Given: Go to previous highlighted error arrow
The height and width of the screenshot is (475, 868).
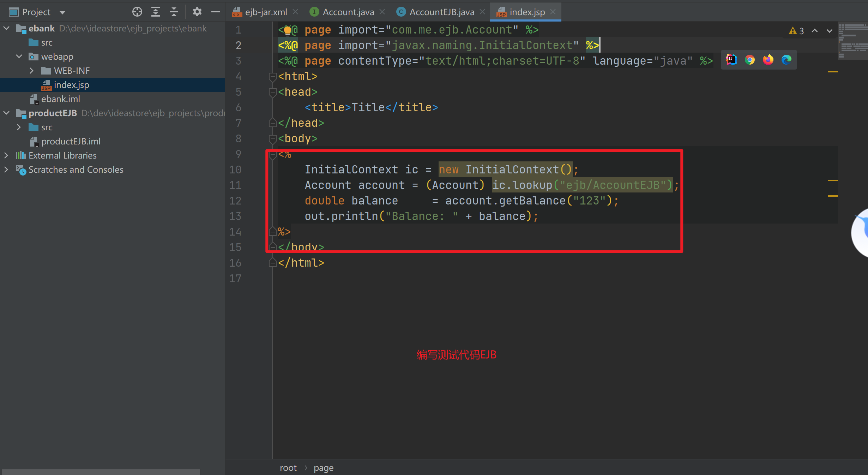Looking at the screenshot, I should point(815,31).
